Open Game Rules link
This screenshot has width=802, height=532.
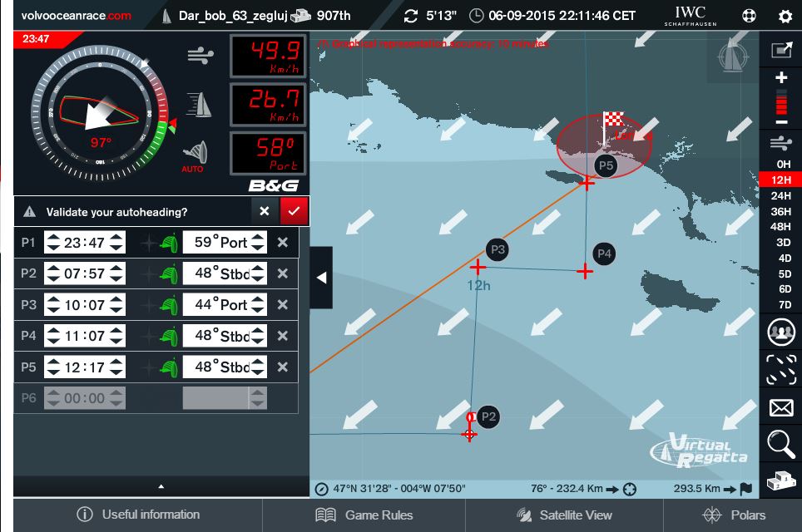364,515
